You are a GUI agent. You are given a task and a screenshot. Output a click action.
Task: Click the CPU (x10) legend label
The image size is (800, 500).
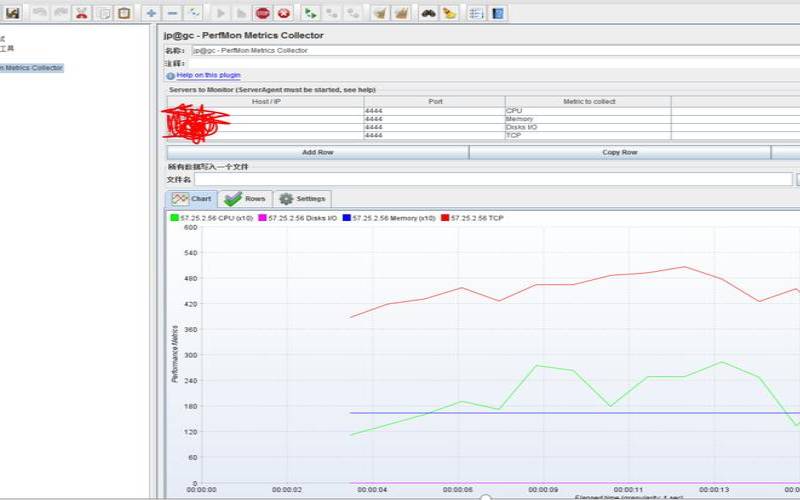coord(216,218)
